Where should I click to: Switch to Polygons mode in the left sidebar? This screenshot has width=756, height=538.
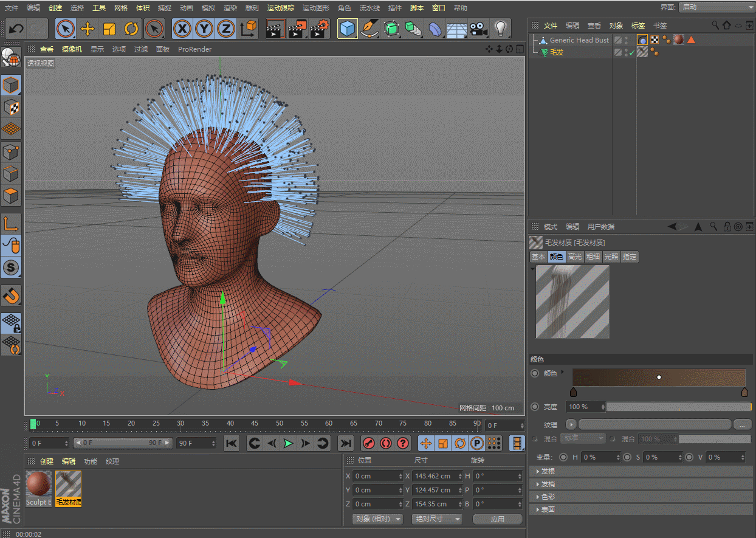pyautogui.click(x=11, y=196)
